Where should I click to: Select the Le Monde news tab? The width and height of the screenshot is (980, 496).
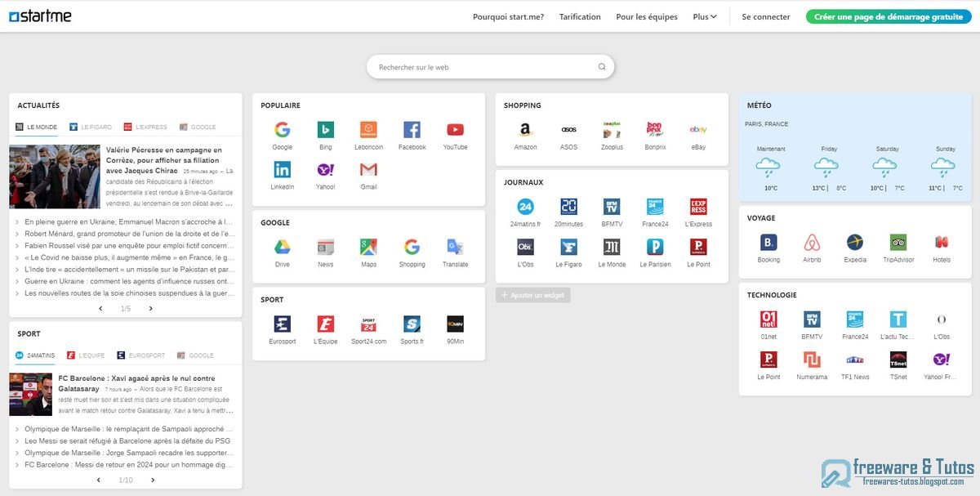tap(37, 127)
